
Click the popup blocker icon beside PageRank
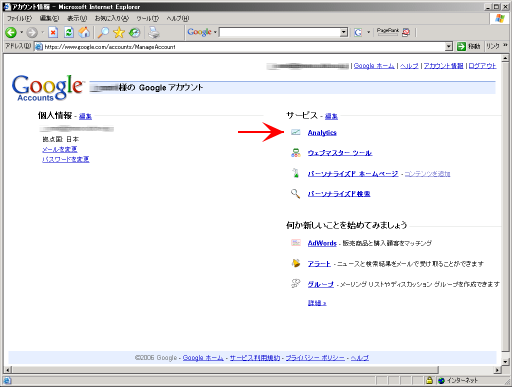click(406, 32)
